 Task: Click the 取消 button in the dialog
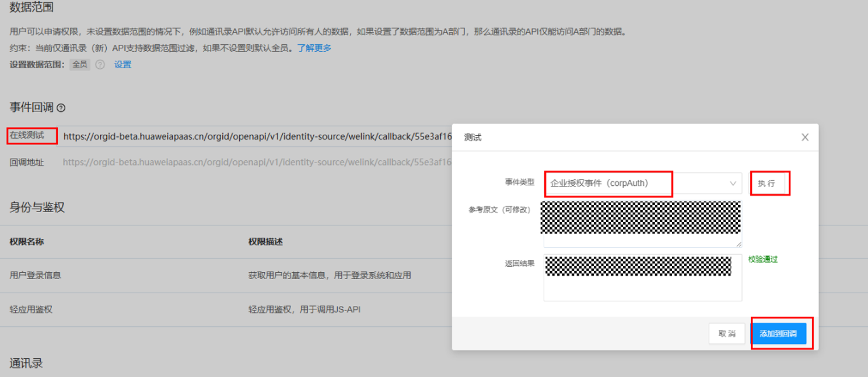tap(727, 334)
